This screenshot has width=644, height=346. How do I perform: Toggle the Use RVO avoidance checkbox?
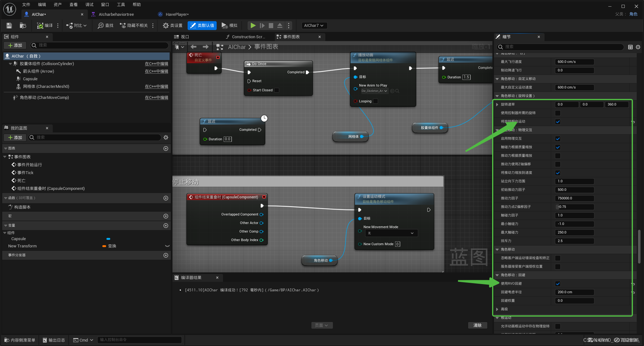tap(558, 284)
